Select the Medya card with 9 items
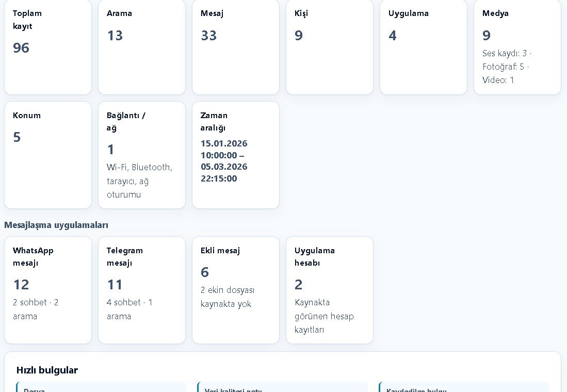Viewport: 567px width, 392px height. 517,46
